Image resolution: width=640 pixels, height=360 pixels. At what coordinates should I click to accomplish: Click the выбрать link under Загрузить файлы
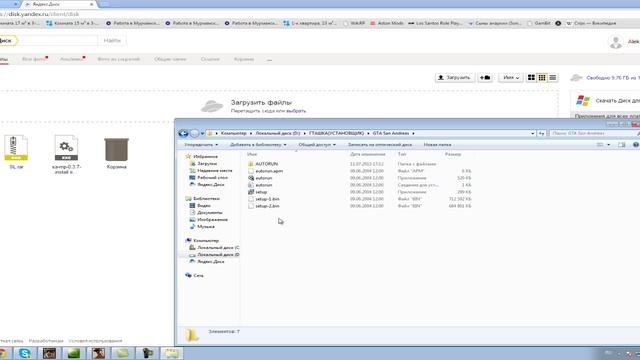coord(296,111)
